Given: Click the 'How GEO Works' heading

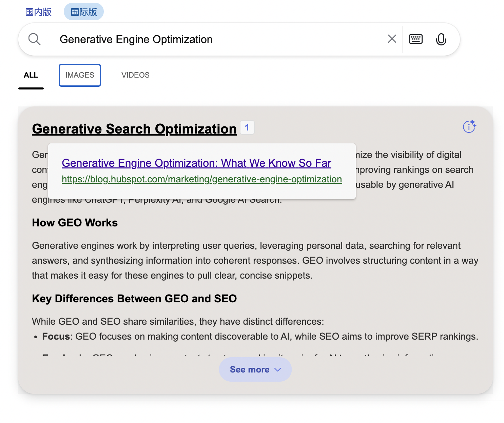Looking at the screenshot, I should pyautogui.click(x=75, y=223).
